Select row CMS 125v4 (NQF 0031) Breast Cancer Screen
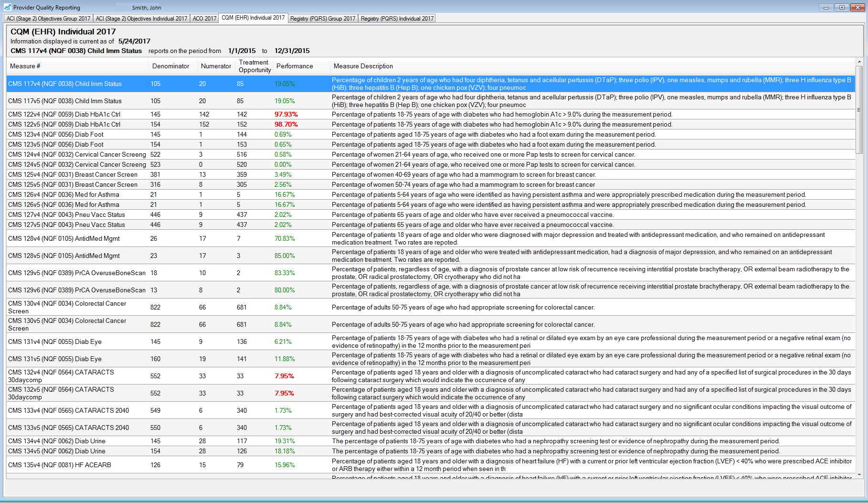Screen dimensions: 868x503 (x=431, y=175)
